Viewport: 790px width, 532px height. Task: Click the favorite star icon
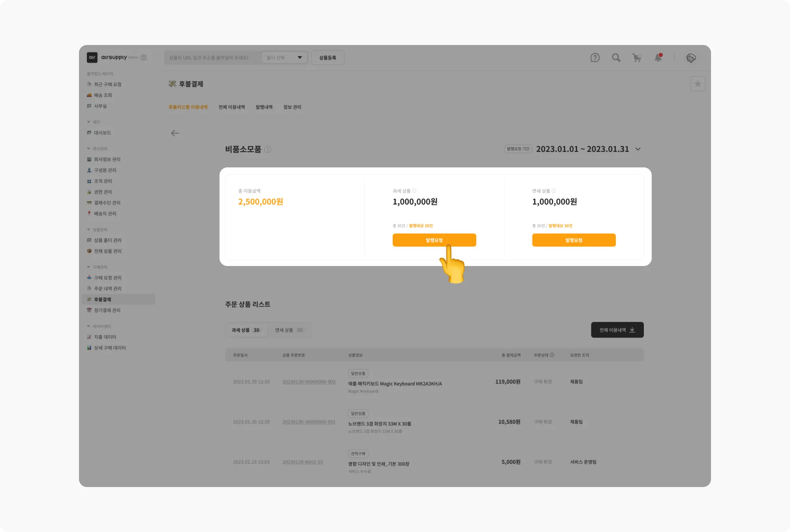[698, 84]
